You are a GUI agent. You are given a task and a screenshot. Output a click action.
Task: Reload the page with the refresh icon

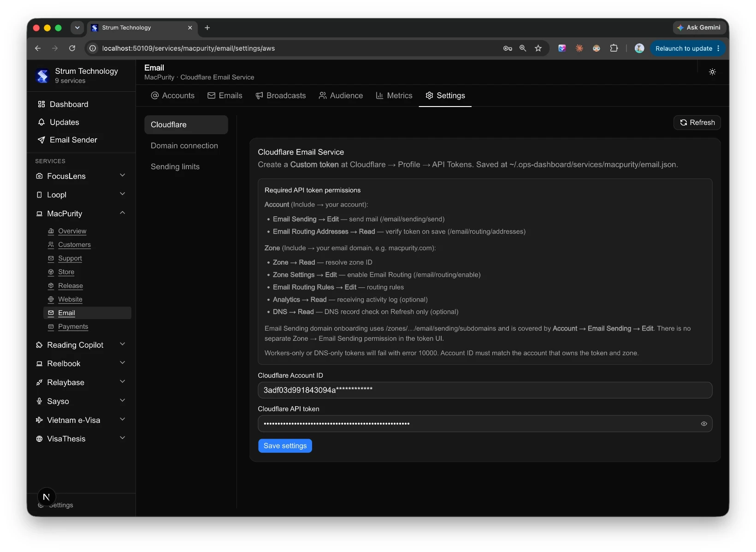pos(72,48)
